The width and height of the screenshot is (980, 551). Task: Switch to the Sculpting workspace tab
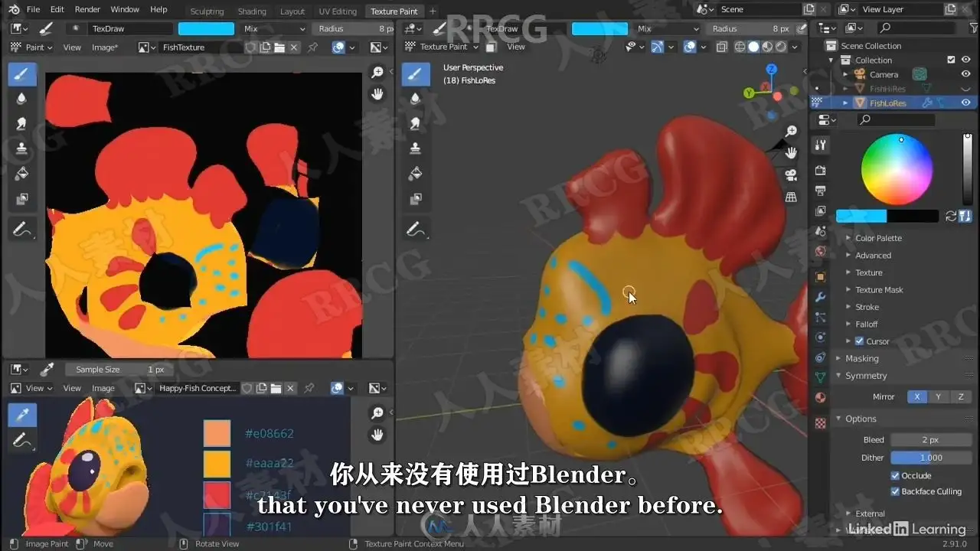tap(207, 11)
